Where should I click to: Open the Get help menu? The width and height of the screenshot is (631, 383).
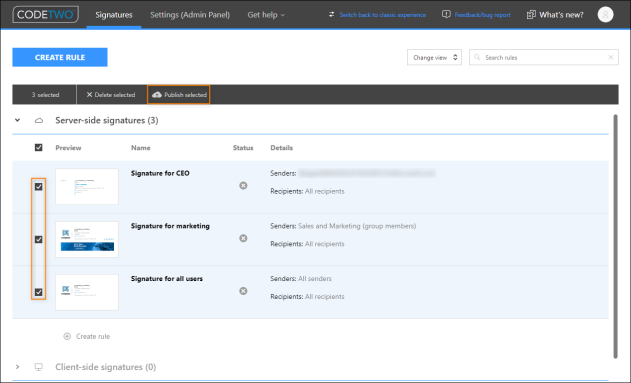point(266,15)
